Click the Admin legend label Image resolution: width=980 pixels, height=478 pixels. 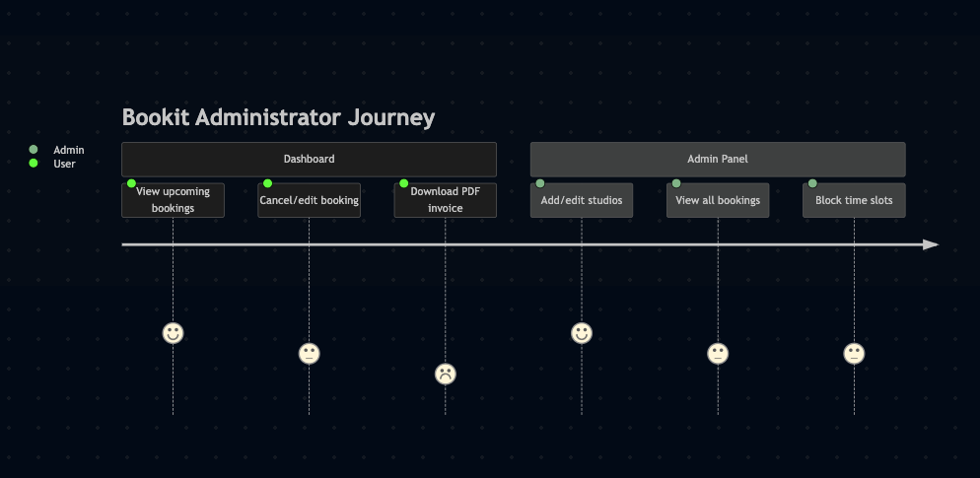(x=69, y=150)
